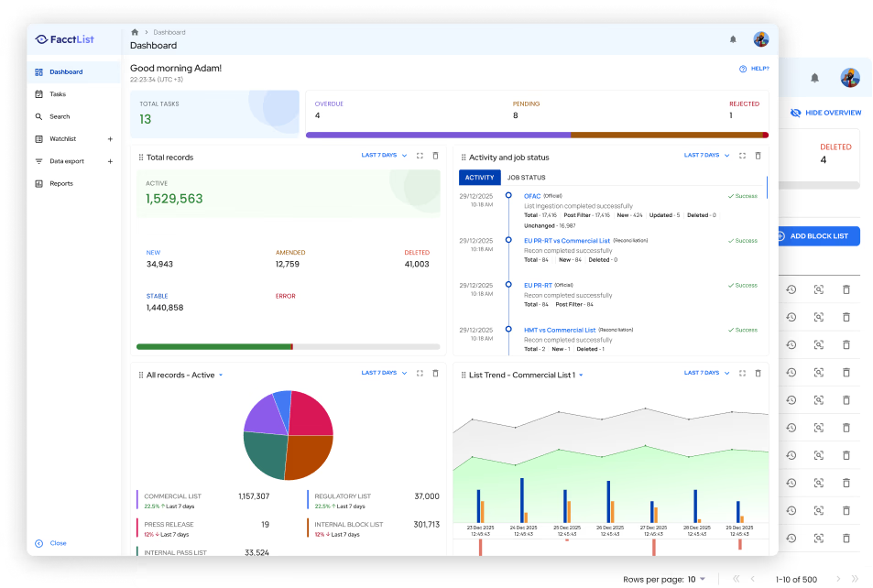Collapse the sidebar using Close

[52, 543]
